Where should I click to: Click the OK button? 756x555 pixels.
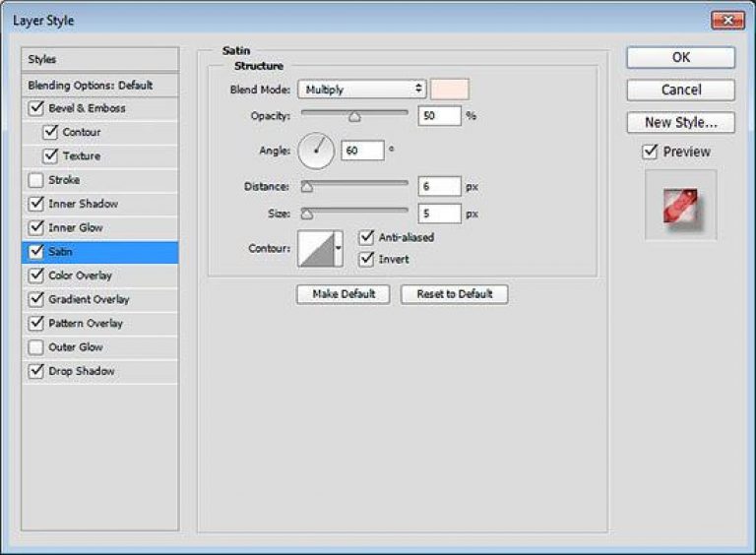pyautogui.click(x=680, y=58)
